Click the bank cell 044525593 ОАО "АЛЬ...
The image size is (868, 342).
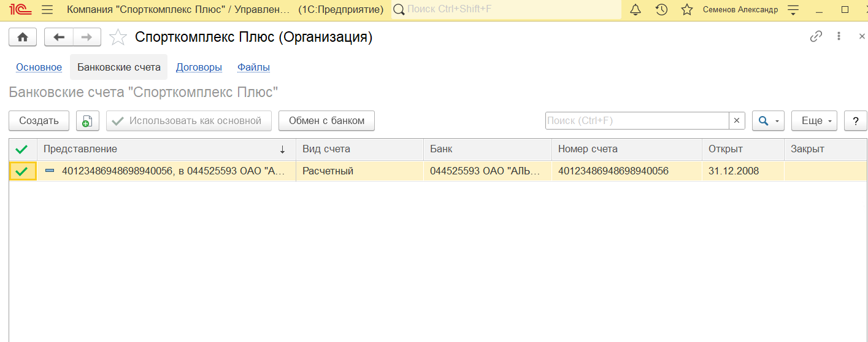pos(488,171)
